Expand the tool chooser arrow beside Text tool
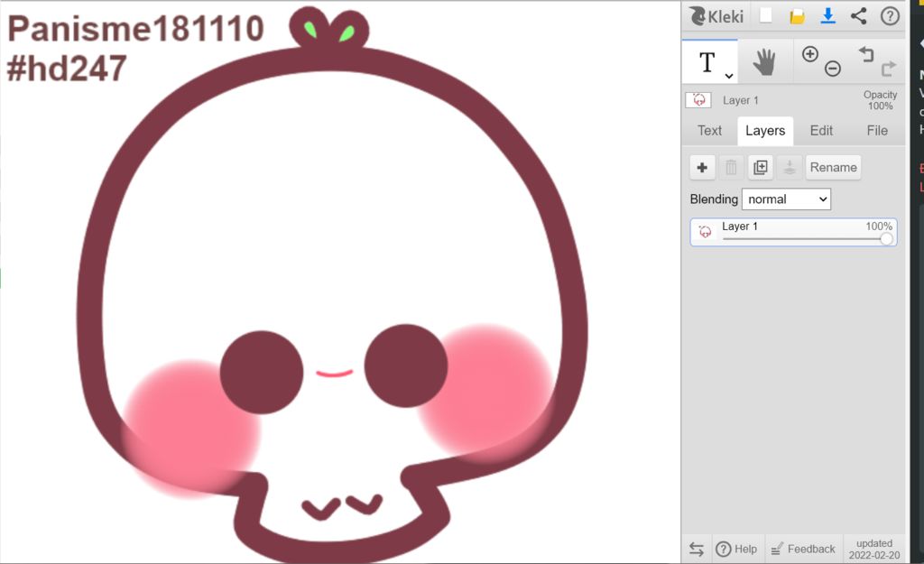The image size is (924, 564). point(729,76)
